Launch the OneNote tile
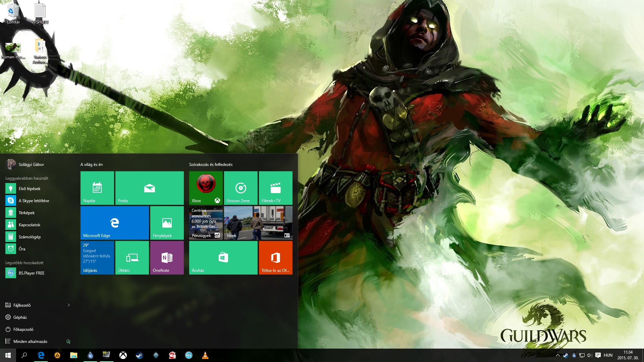Image resolution: width=644 pixels, height=362 pixels. coord(167,258)
